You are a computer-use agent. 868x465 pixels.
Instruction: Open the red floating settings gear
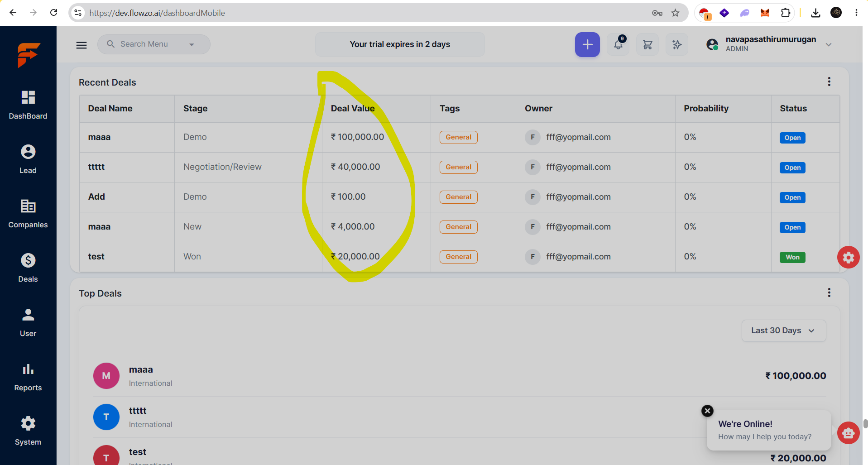pos(848,257)
